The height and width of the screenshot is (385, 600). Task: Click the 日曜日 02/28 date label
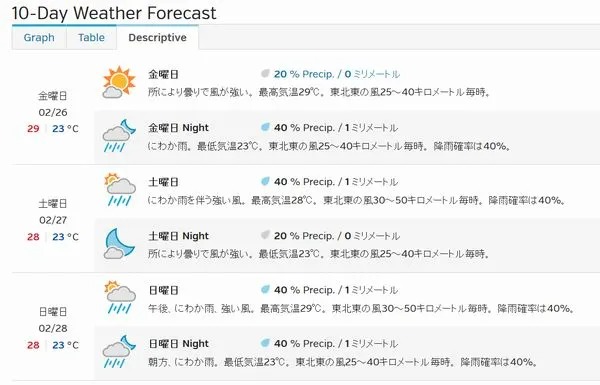(53, 320)
